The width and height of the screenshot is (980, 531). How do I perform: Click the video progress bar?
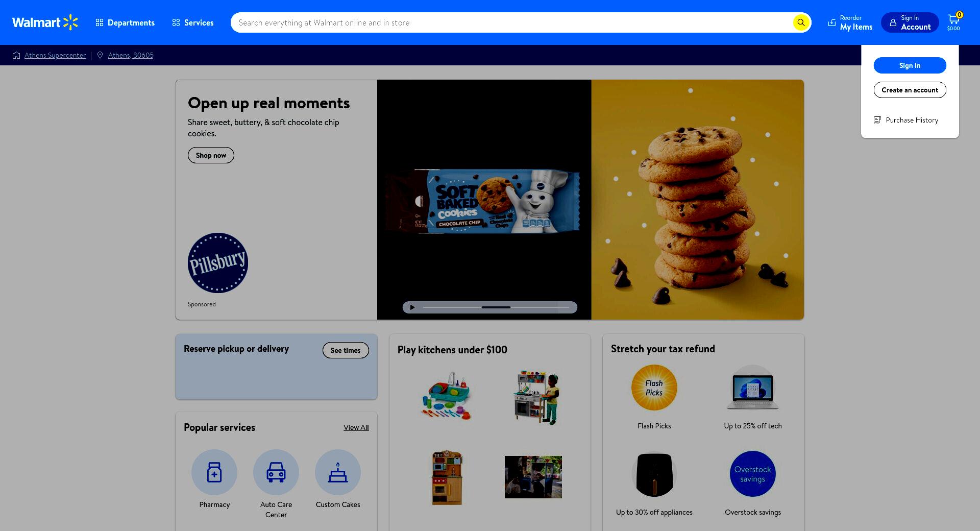point(496,307)
